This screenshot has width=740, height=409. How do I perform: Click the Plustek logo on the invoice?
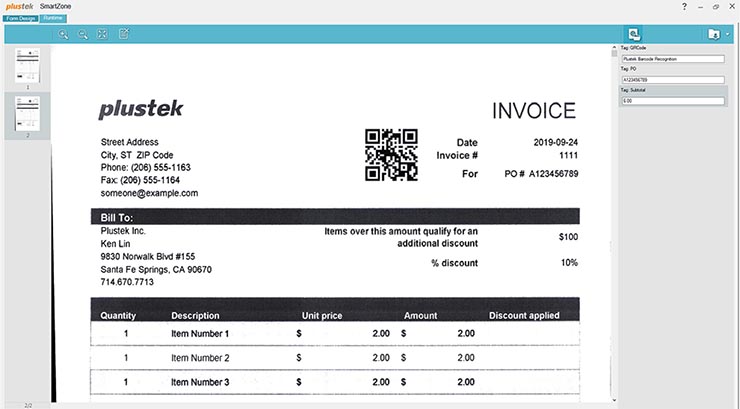(x=141, y=110)
